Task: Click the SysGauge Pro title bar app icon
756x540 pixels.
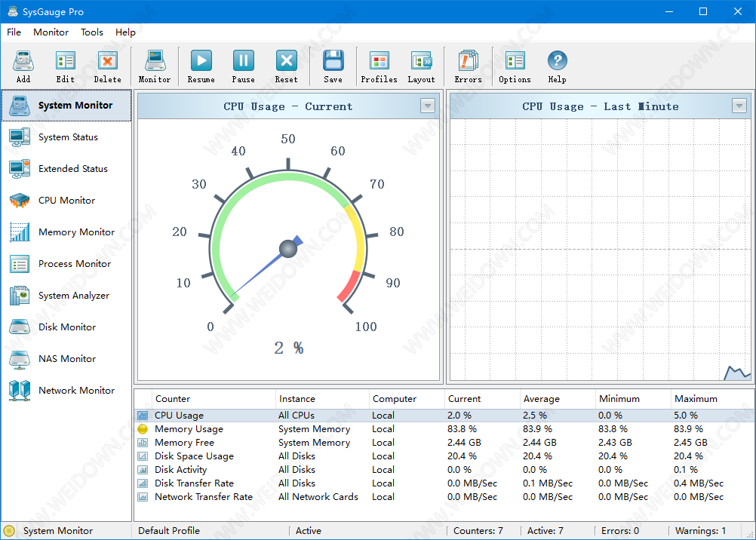Action: click(13, 11)
